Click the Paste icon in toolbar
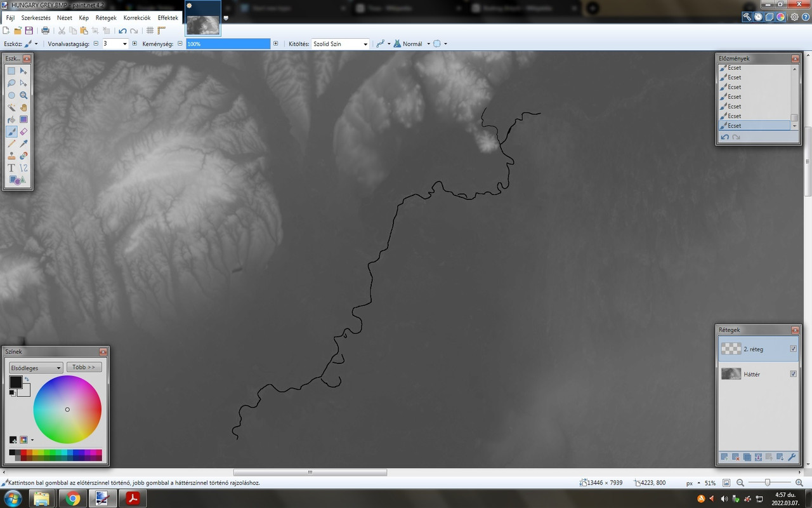This screenshot has height=508, width=812. point(84,30)
